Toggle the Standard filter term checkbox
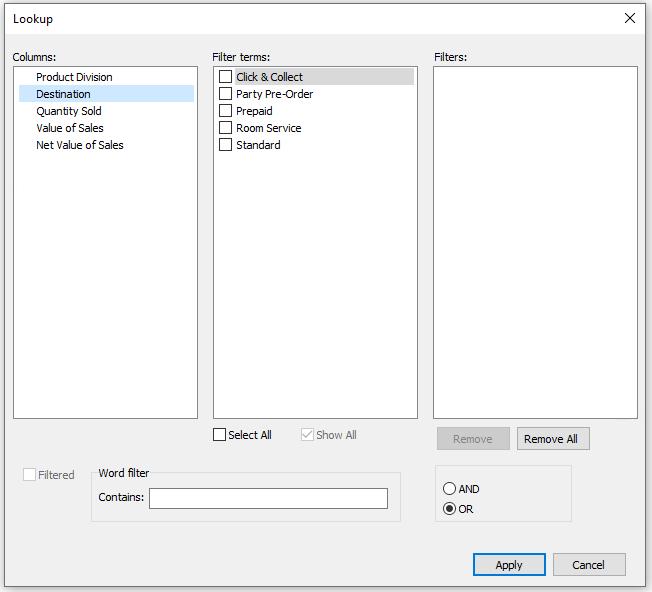Viewport: 652px width, 592px height. pos(226,145)
